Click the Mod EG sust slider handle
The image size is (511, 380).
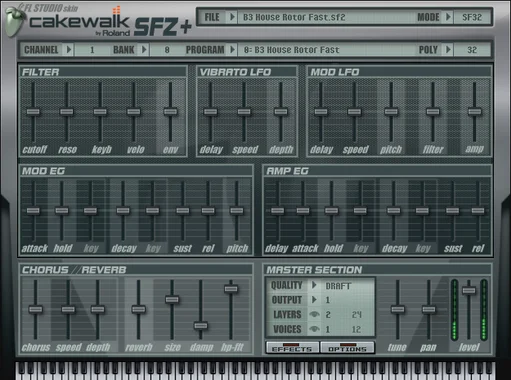click(182, 210)
